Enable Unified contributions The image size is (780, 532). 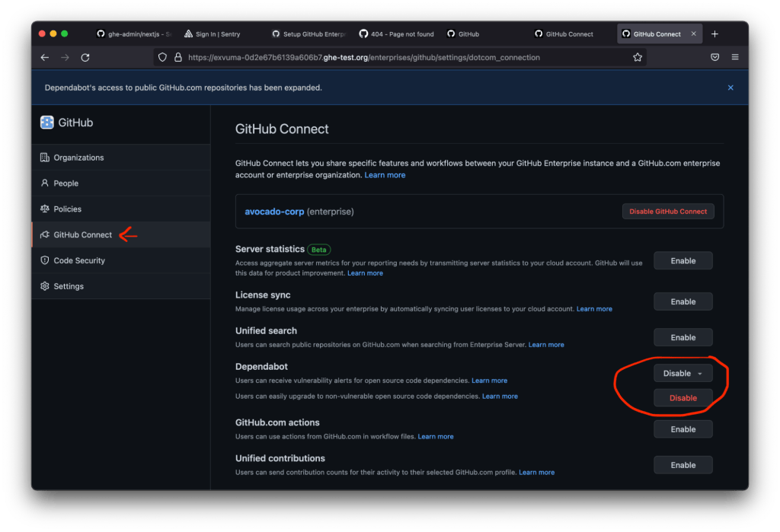[683, 465]
